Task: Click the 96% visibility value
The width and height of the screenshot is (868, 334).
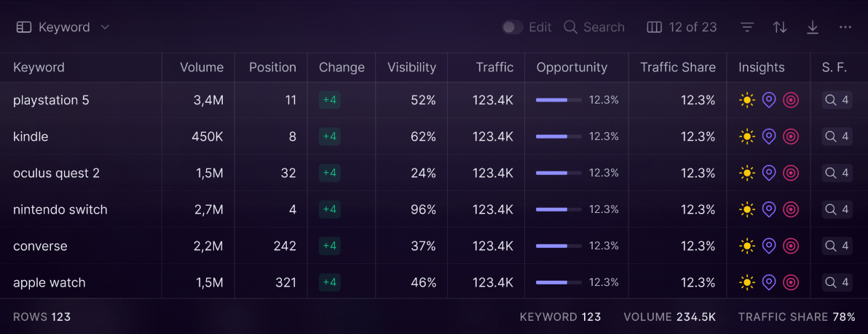Action: (x=424, y=209)
